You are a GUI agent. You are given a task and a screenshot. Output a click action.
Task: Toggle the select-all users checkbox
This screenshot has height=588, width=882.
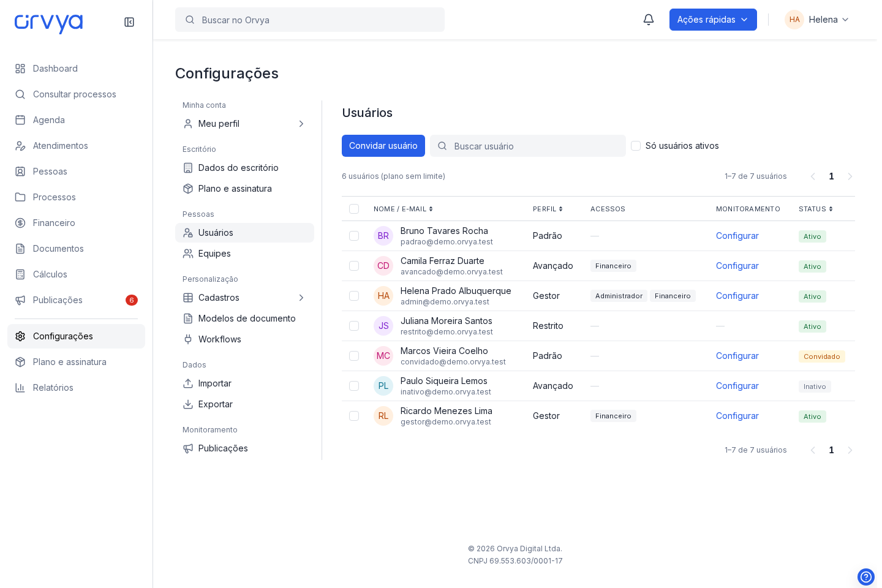354,209
